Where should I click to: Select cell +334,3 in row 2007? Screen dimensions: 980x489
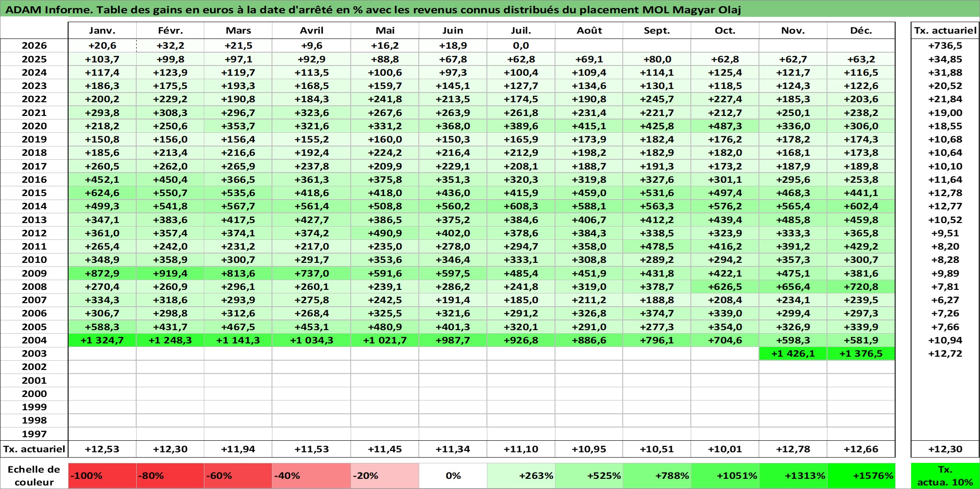coord(102,300)
